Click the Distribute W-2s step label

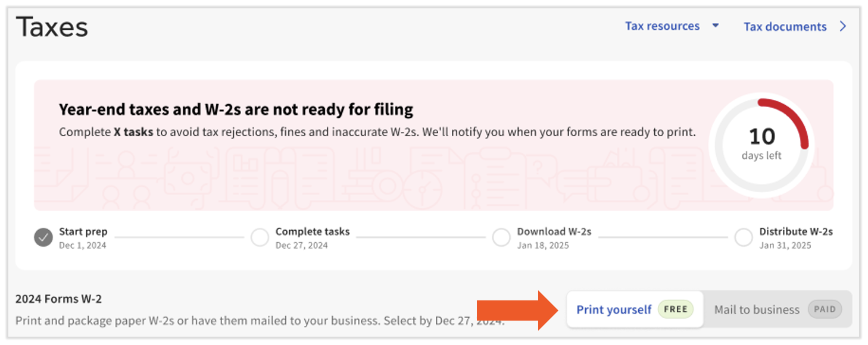pyautogui.click(x=795, y=232)
